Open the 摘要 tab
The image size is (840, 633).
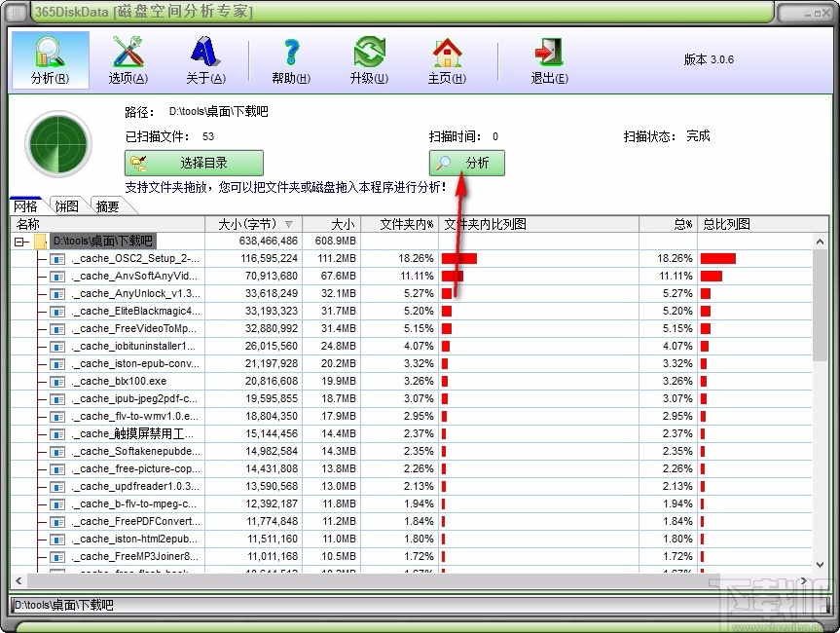coord(105,205)
